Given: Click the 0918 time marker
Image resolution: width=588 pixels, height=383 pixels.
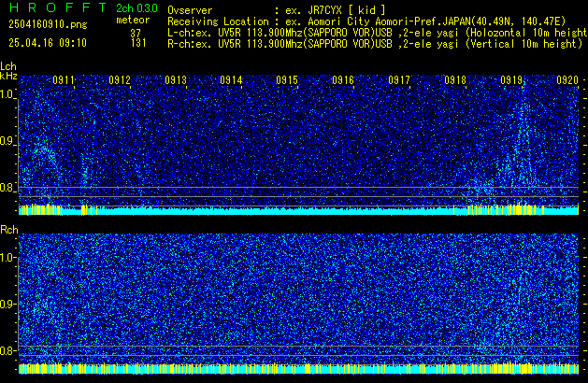Looking at the screenshot, I should (455, 80).
